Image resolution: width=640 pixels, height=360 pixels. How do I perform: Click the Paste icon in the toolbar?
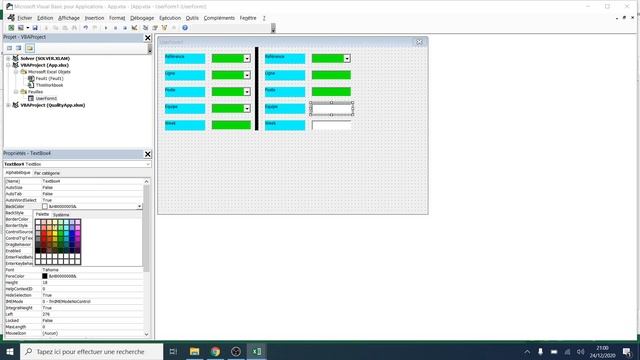click(x=65, y=28)
